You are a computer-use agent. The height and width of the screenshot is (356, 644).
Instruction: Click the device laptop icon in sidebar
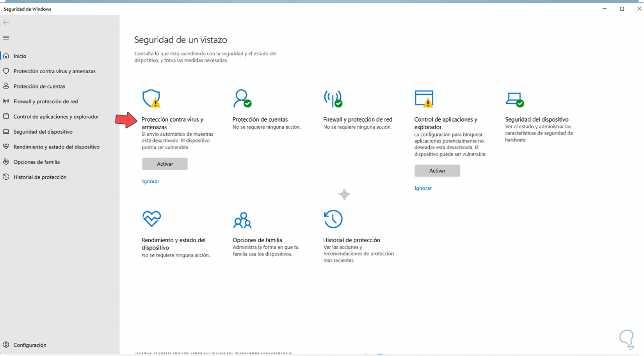6,131
